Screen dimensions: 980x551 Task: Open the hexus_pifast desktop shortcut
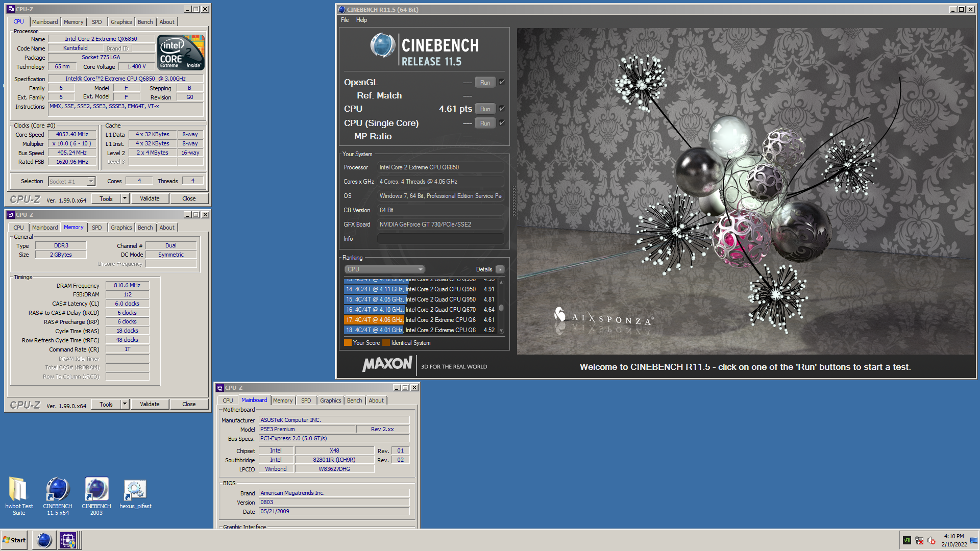(135, 493)
